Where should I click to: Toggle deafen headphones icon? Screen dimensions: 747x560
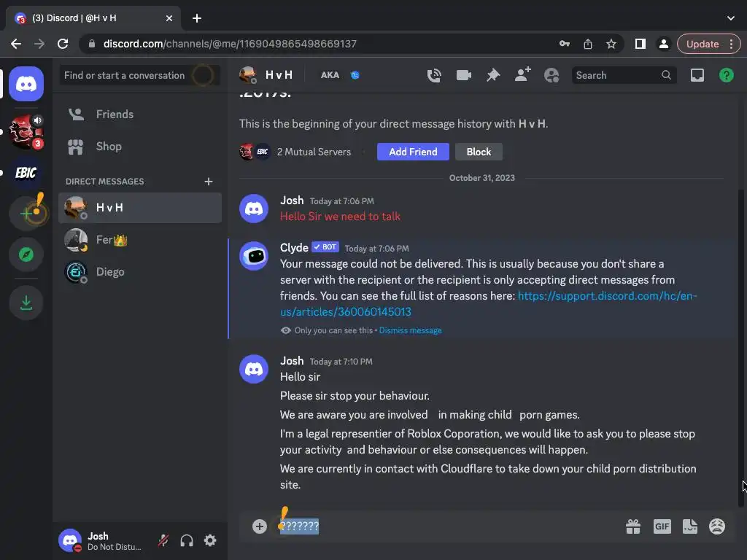pos(187,540)
